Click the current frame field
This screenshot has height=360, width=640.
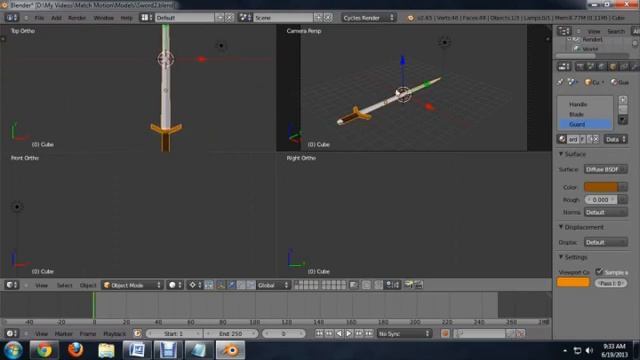coord(284,333)
